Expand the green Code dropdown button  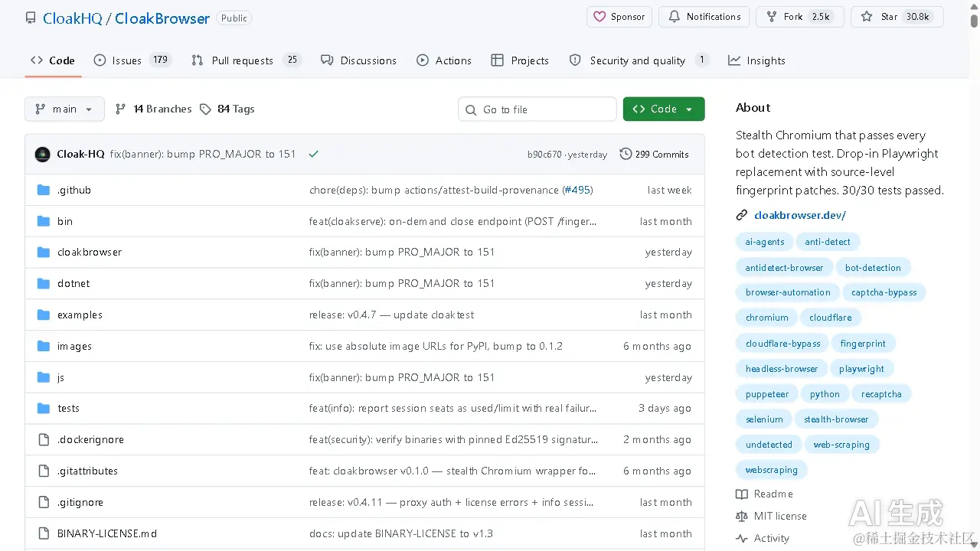pos(664,109)
